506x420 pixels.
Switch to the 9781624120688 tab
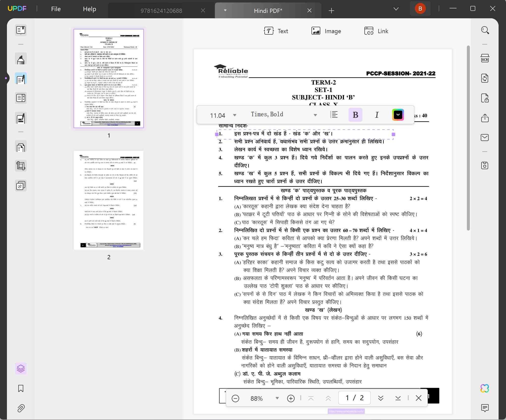click(x=161, y=10)
